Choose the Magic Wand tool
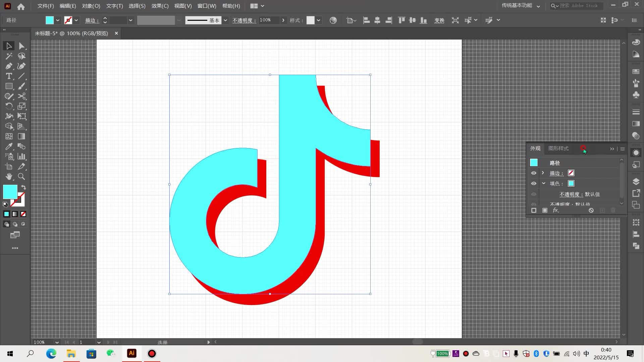This screenshot has width=644, height=362. pyautogui.click(x=9, y=56)
